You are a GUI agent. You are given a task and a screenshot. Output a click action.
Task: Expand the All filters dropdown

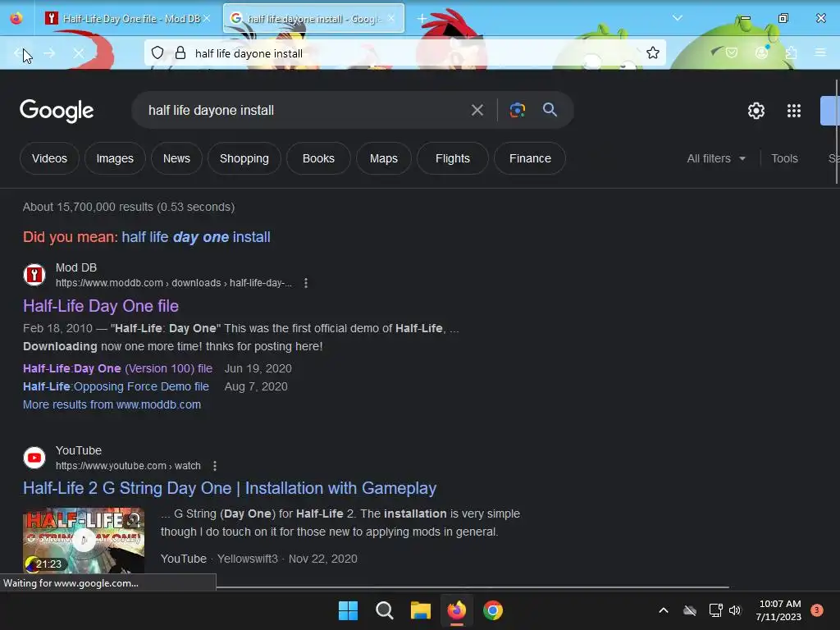pyautogui.click(x=716, y=158)
